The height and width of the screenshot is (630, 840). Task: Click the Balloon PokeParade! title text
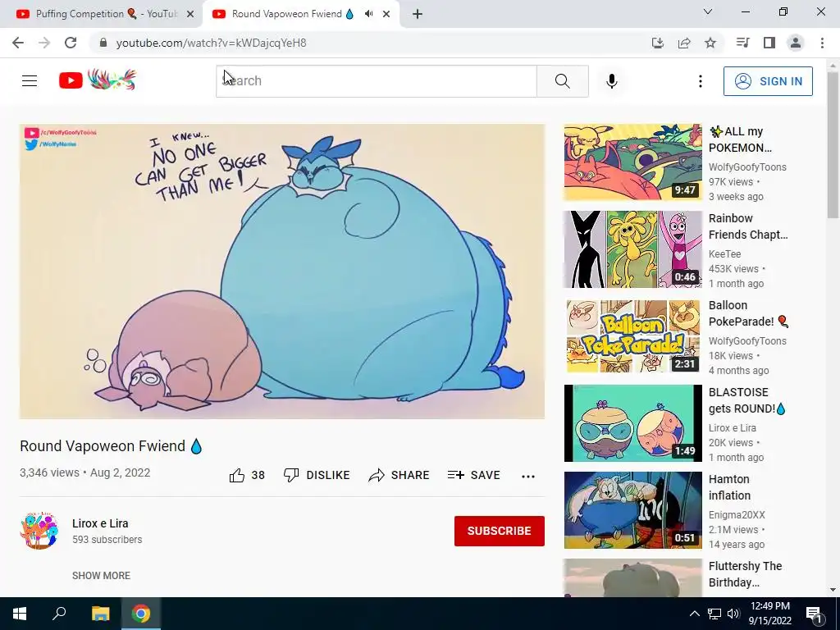(748, 313)
